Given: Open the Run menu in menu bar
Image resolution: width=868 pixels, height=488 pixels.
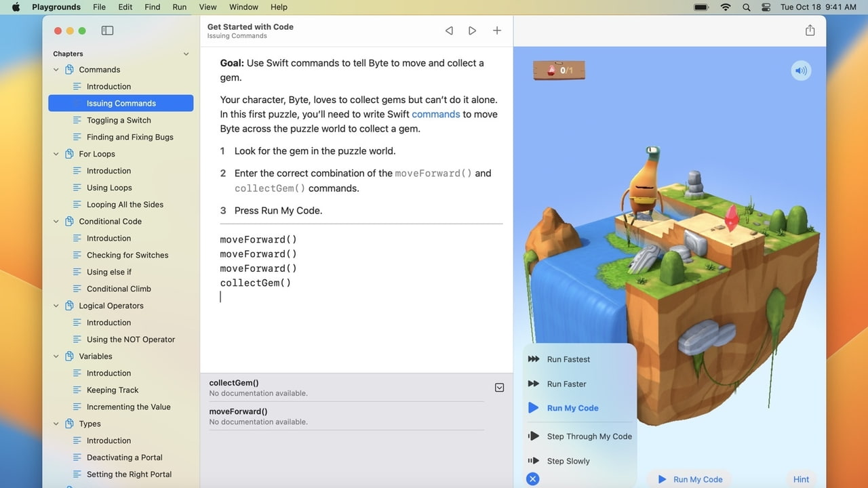Looking at the screenshot, I should (180, 7).
